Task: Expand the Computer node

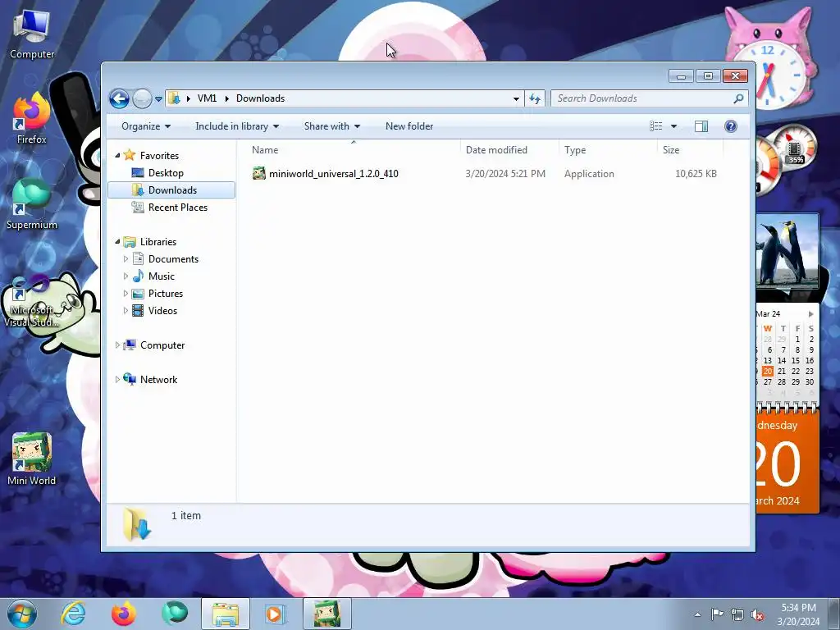Action: 118,345
